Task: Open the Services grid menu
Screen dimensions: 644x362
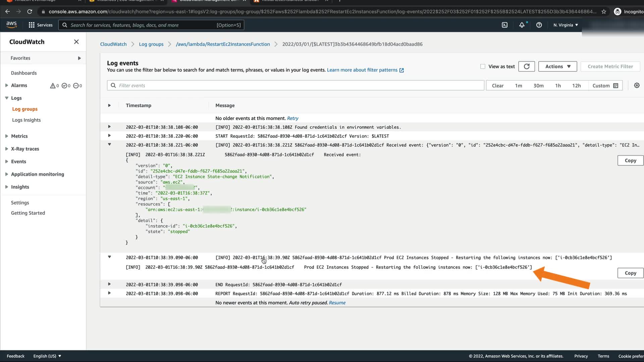Action: click(x=40, y=25)
